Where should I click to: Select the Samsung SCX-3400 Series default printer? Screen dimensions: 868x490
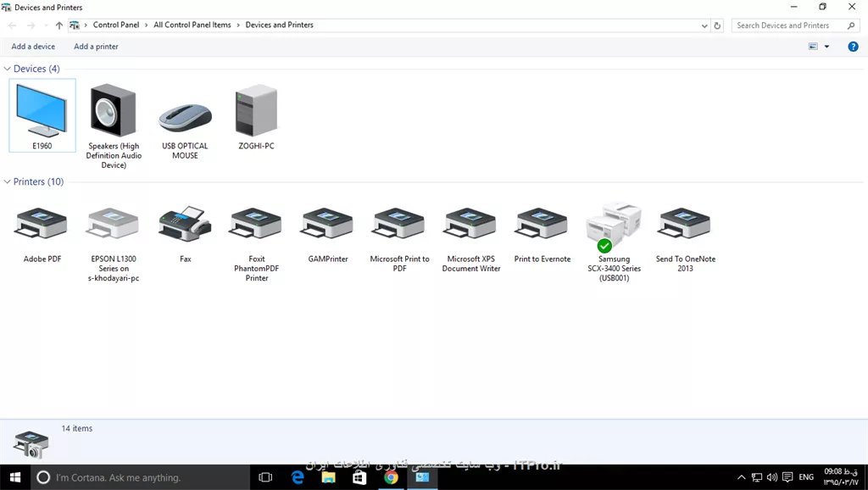614,227
